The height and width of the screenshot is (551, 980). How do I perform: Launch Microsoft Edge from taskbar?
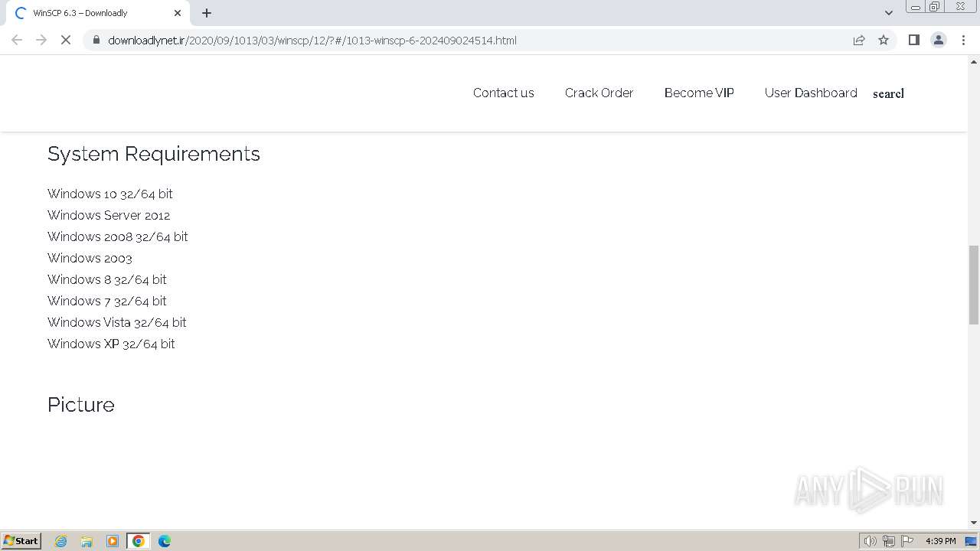(165, 541)
